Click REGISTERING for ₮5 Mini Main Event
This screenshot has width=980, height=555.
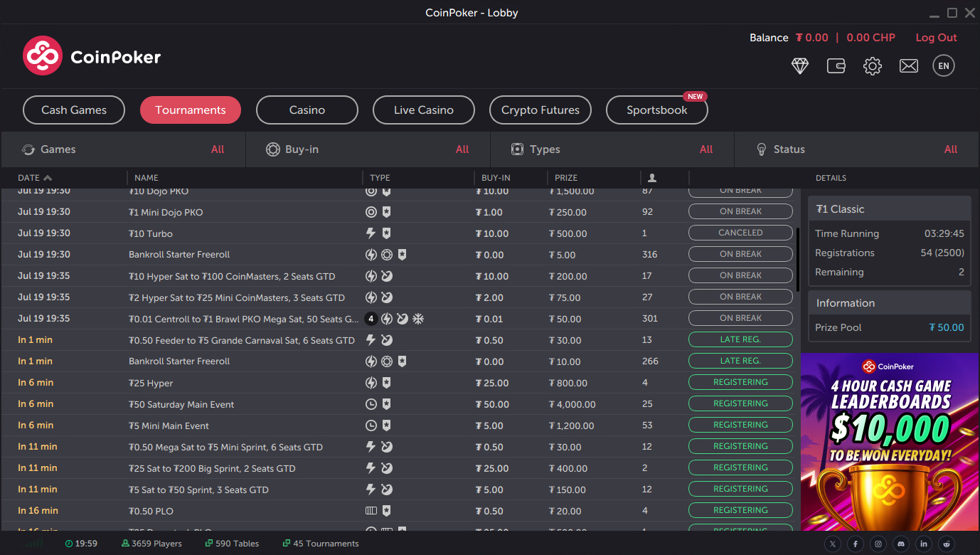click(x=740, y=425)
